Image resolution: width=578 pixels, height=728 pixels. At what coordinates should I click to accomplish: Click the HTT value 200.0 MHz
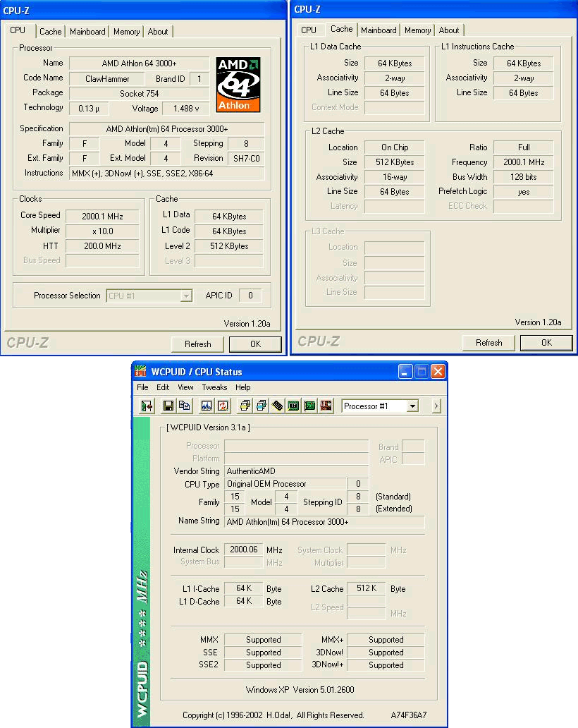(102, 246)
